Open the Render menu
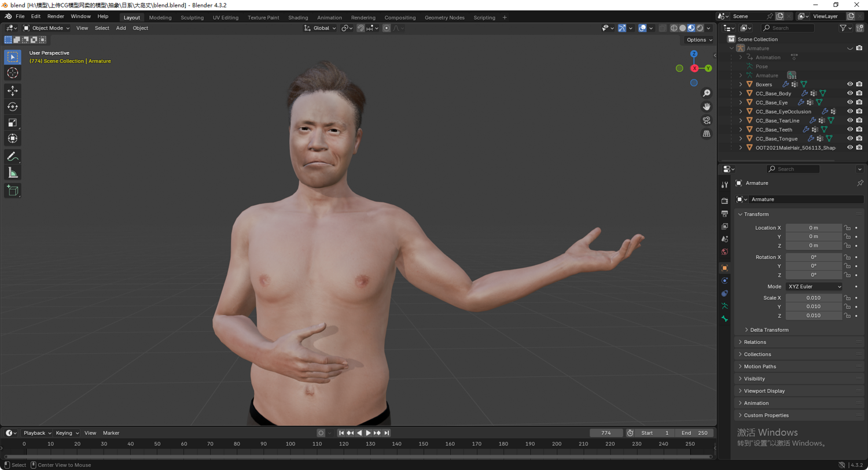 click(56, 16)
